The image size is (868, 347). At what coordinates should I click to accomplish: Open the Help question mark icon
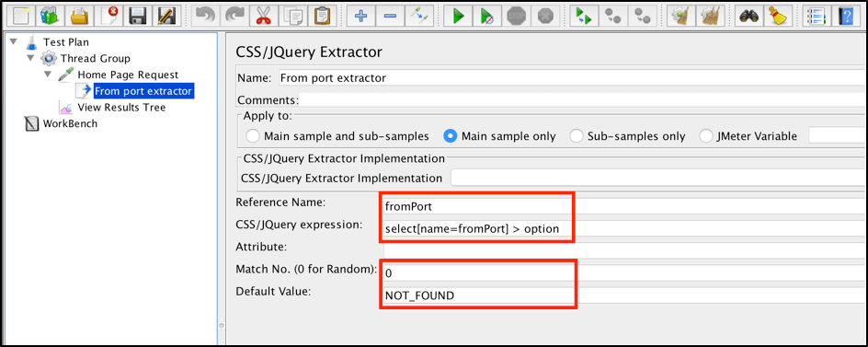click(x=847, y=16)
